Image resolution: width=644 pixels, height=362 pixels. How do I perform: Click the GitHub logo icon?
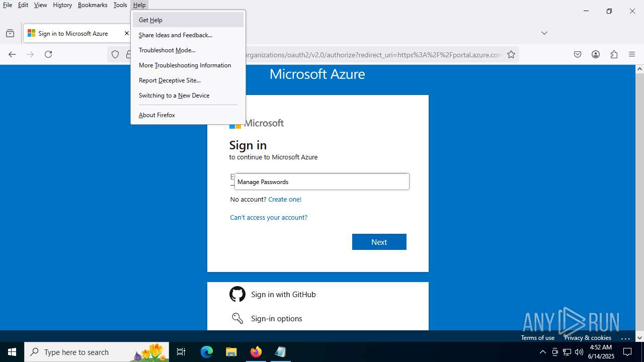click(x=237, y=294)
